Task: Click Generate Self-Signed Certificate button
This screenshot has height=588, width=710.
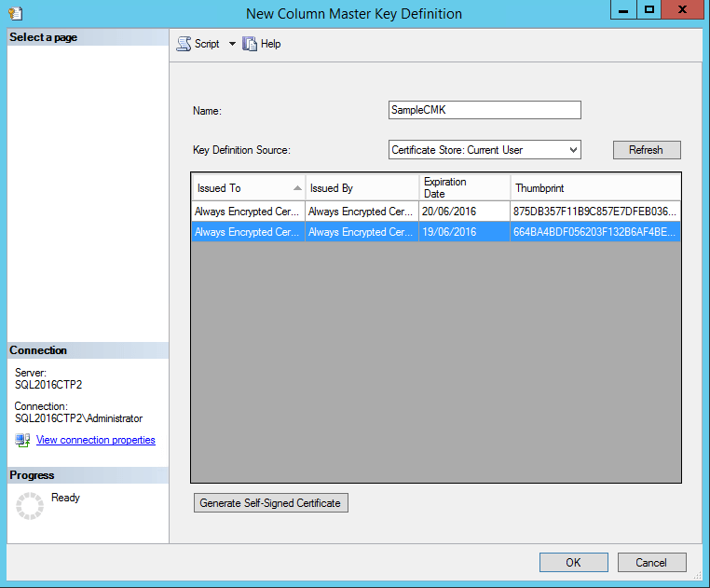Action: pyautogui.click(x=270, y=503)
